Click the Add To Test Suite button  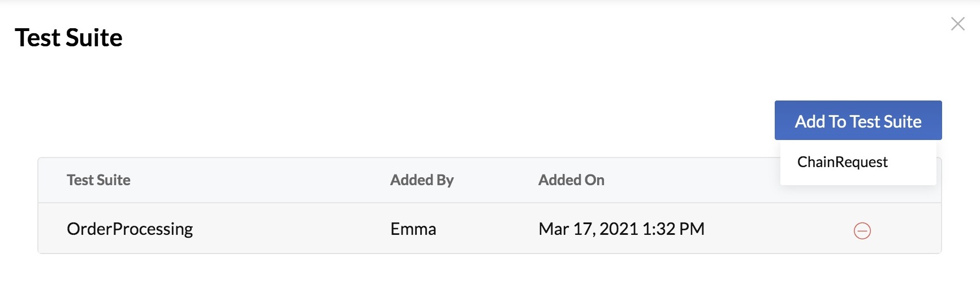coord(858,121)
